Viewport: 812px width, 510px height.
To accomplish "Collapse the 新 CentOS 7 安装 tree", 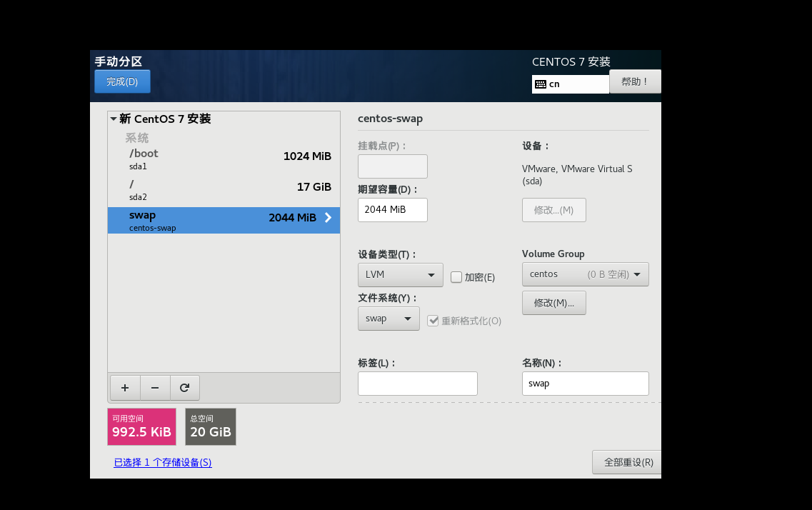I will [114, 119].
